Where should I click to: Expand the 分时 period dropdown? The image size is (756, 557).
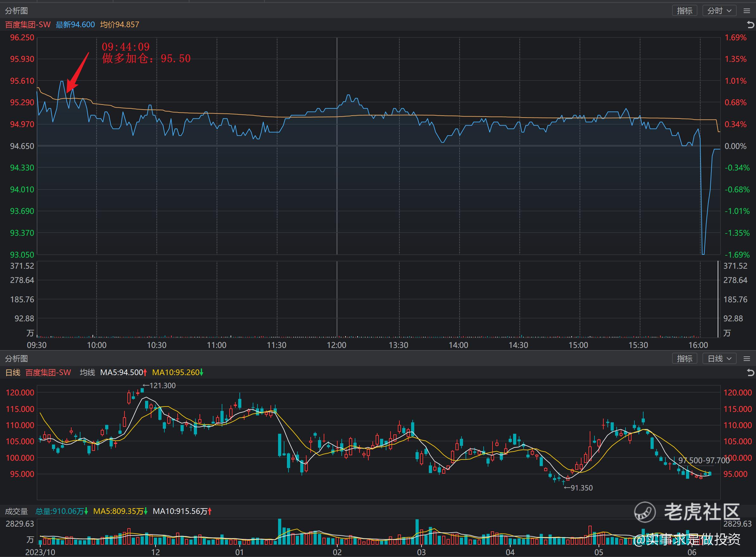(719, 11)
